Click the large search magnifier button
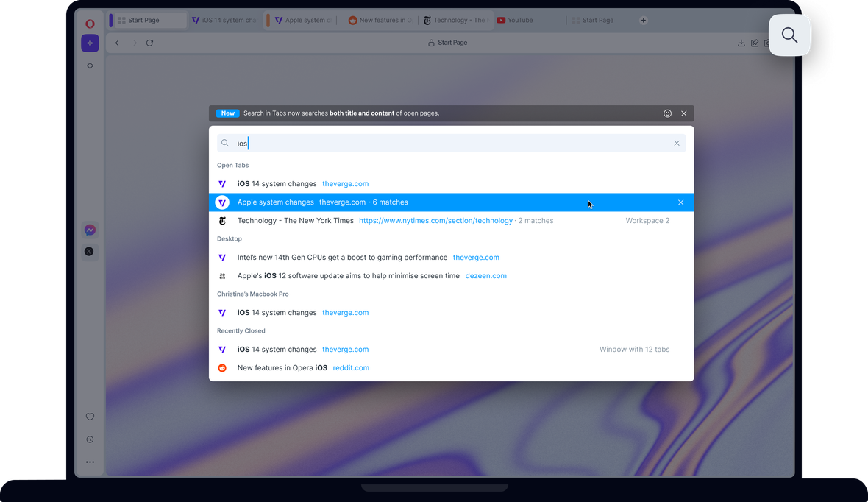868x502 pixels. [x=789, y=35]
